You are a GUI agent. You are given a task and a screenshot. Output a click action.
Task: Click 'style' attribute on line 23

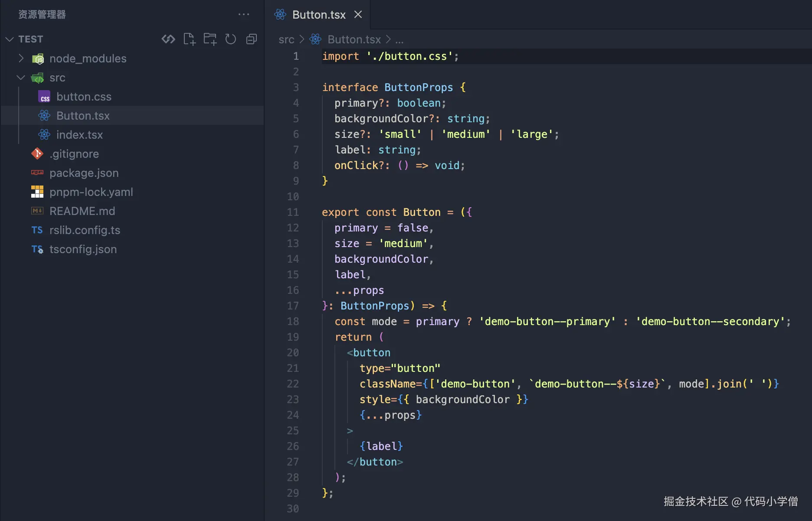click(x=375, y=400)
